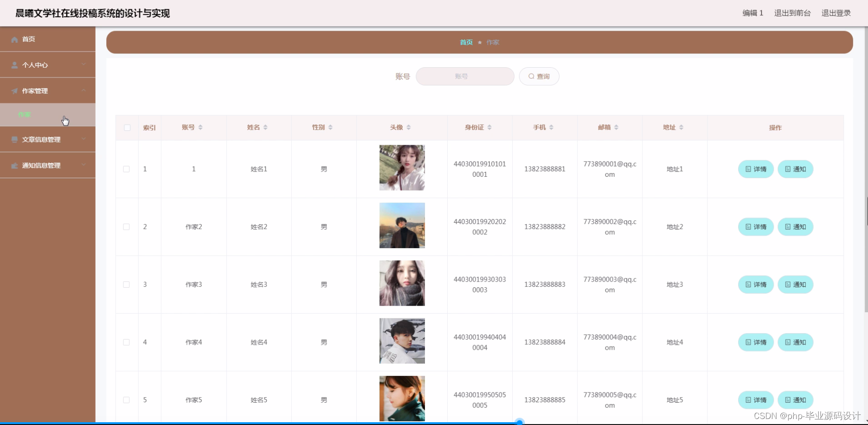Click the star icon in the breadcrumb
868x425 pixels.
(481, 42)
